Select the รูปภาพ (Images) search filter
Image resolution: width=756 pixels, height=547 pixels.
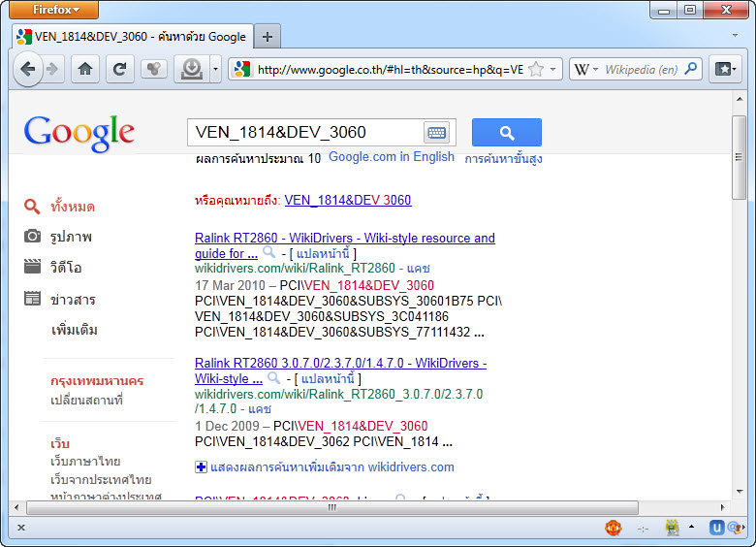(71, 237)
